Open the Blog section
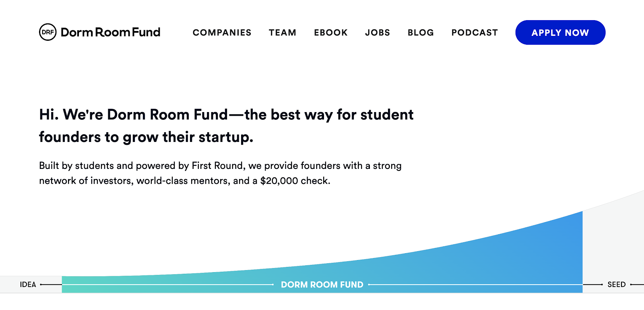 click(x=421, y=33)
